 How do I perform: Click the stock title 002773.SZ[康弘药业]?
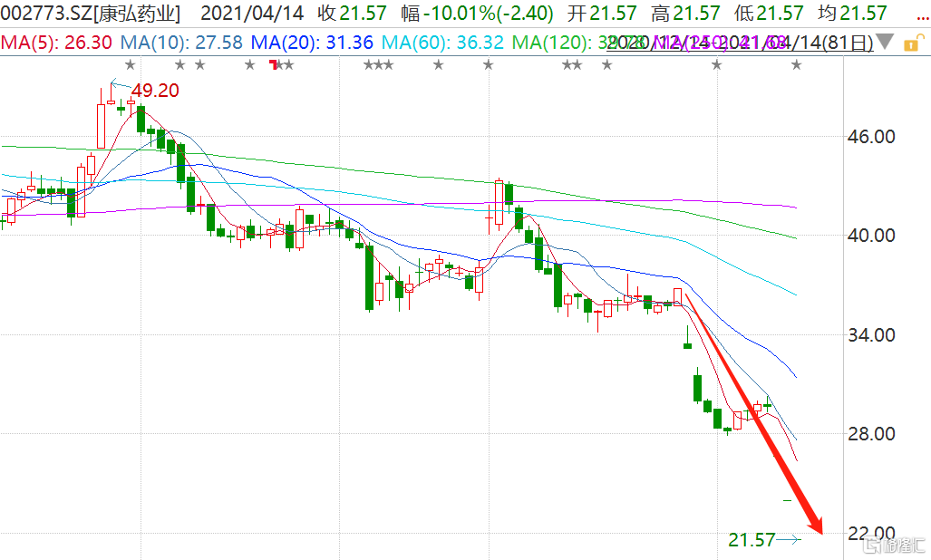[x=91, y=13]
